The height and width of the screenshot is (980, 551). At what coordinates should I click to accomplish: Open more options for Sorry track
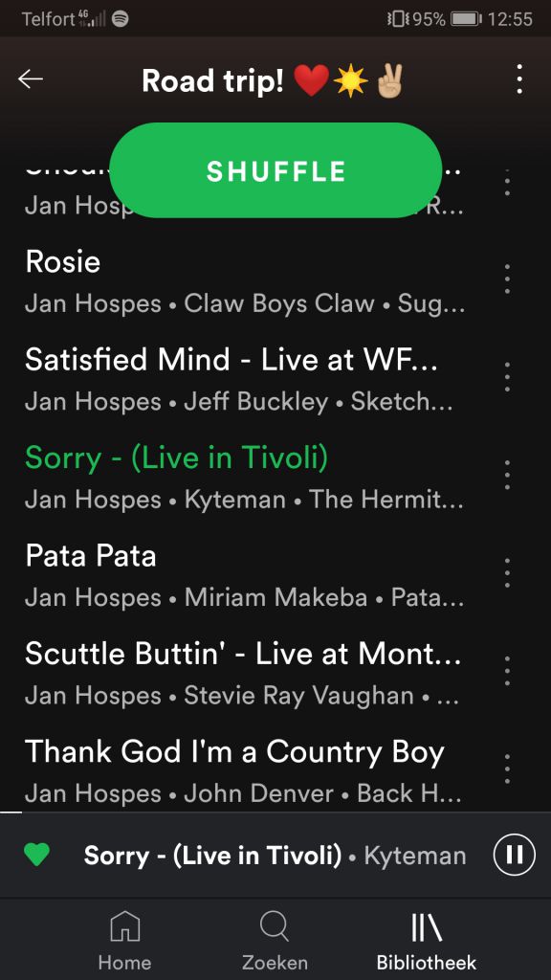pyautogui.click(x=507, y=475)
